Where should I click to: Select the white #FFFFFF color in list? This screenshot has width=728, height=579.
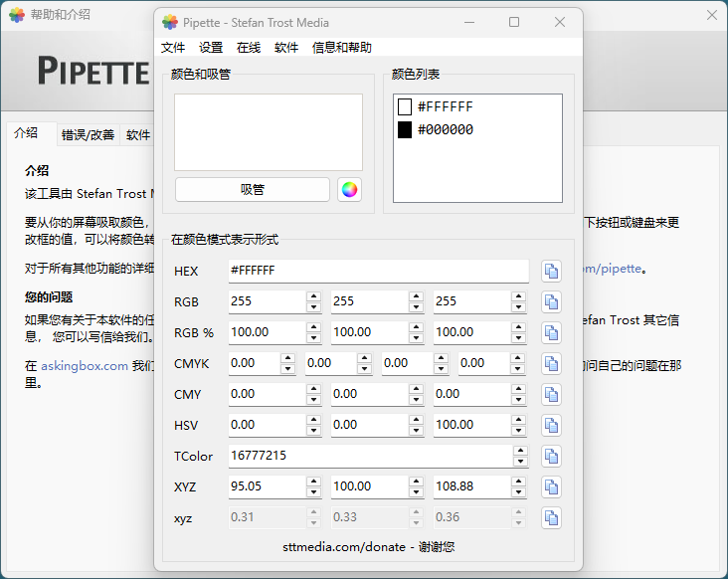tap(444, 106)
